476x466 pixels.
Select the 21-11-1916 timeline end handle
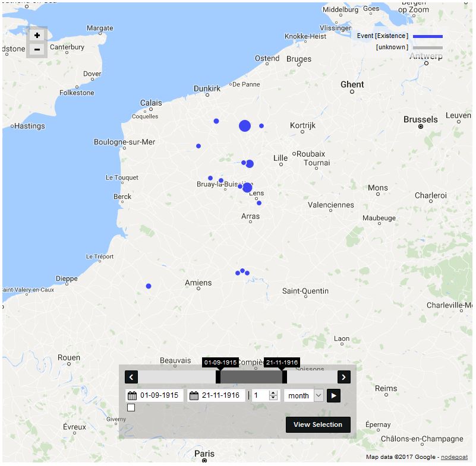pyautogui.click(x=285, y=377)
